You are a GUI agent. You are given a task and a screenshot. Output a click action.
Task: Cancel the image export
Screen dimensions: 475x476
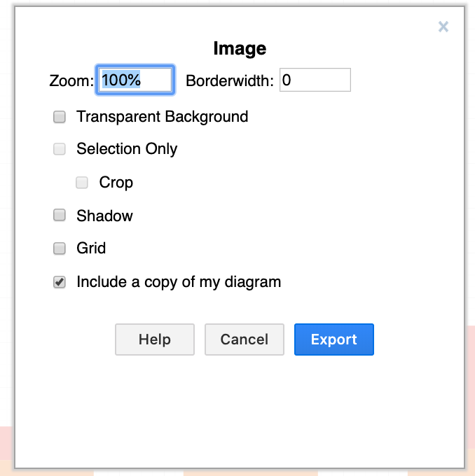245,339
